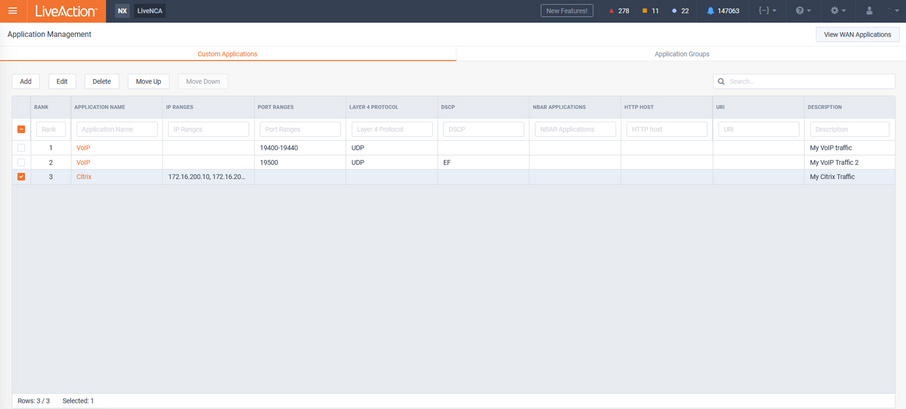The image size is (906, 409).
Task: View critical alerts red triangle 278
Action: coord(619,10)
